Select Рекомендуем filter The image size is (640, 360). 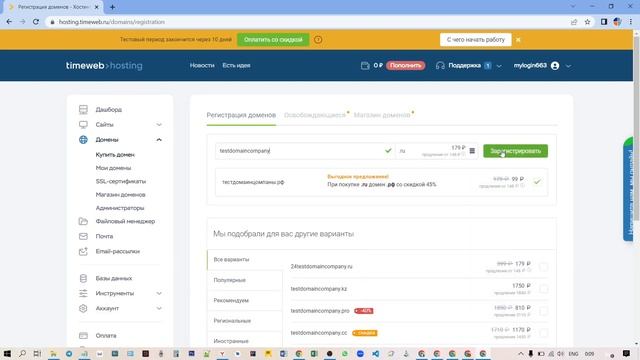click(245, 300)
